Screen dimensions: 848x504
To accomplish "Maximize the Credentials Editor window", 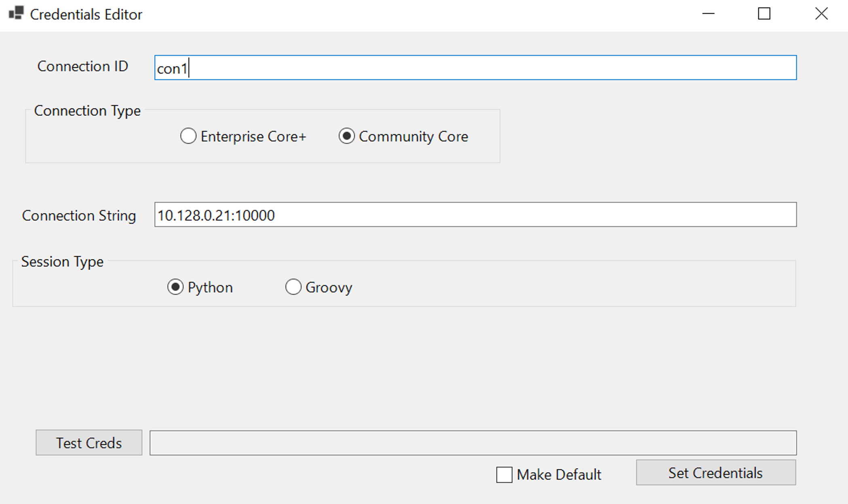I will [764, 14].
